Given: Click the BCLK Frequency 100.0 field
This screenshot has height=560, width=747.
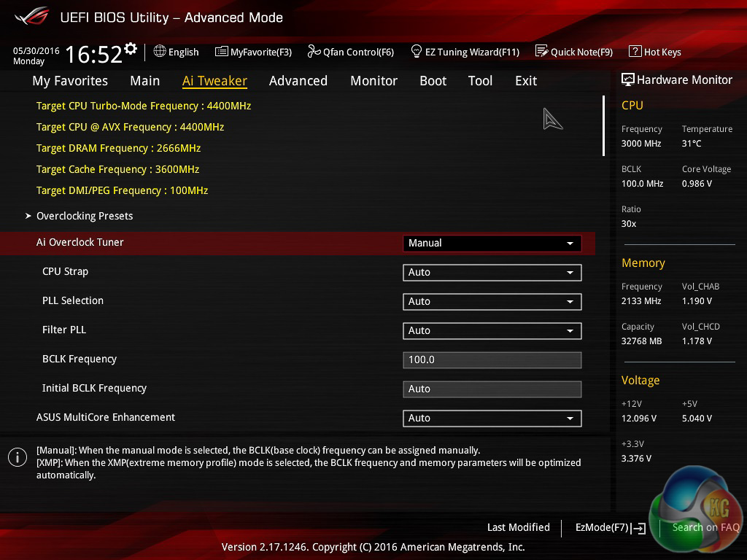Looking at the screenshot, I should pos(492,360).
